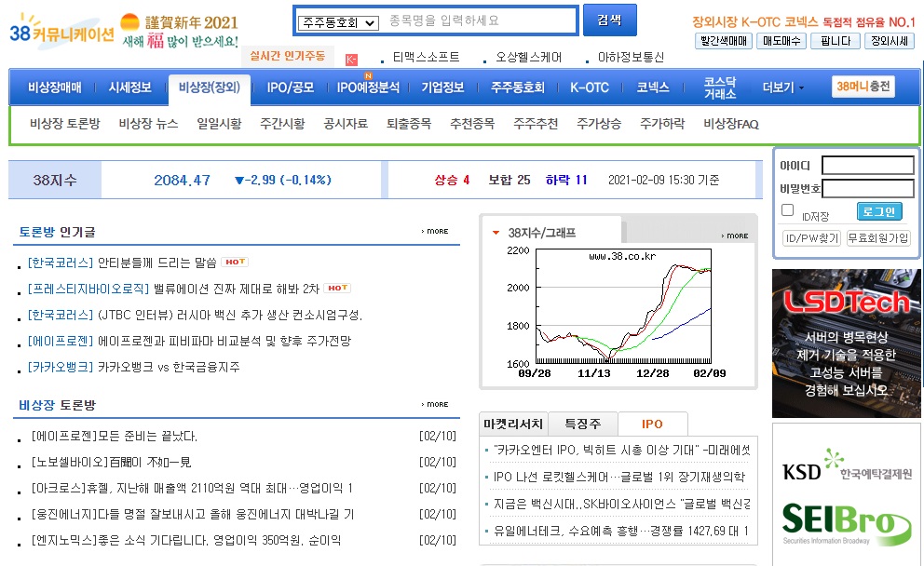This screenshot has height=566, width=924.
Task: Click the 매도매수 button
Action: (x=781, y=41)
